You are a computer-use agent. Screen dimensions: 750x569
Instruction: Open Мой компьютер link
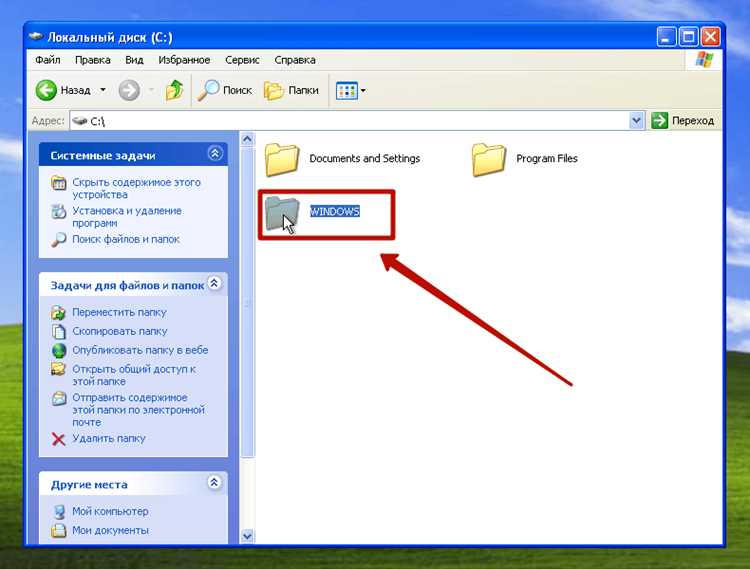coord(110,511)
